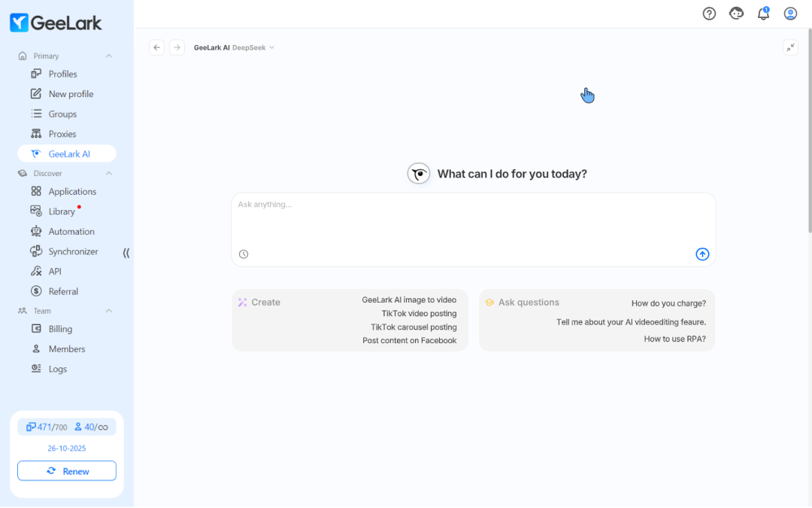Click the back navigation arrow
This screenshot has height=508, width=812.
point(156,47)
